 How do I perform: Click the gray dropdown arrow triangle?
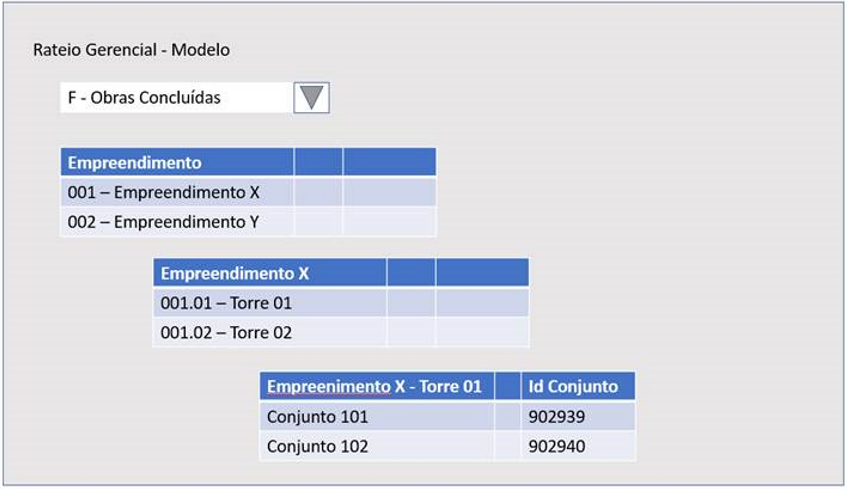tap(312, 97)
